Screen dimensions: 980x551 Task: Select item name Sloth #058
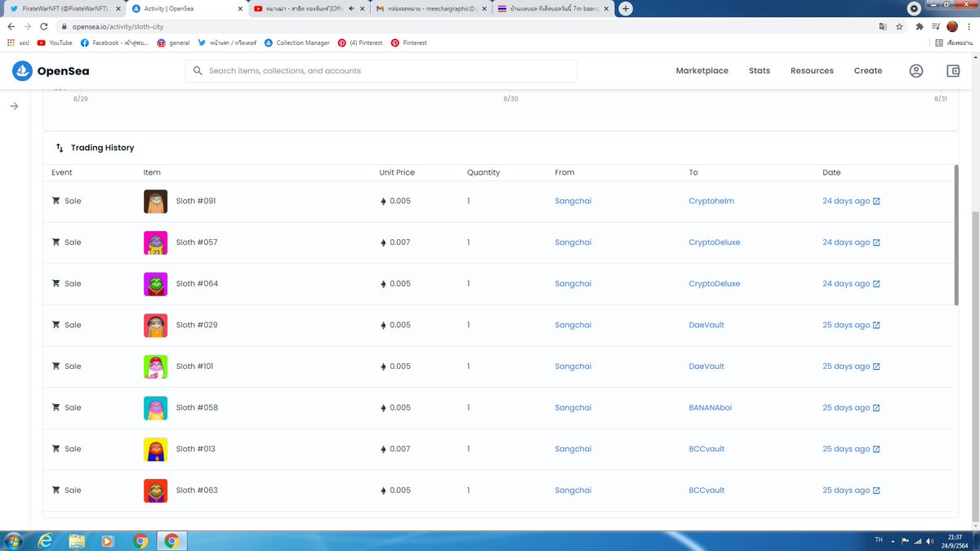pos(197,407)
